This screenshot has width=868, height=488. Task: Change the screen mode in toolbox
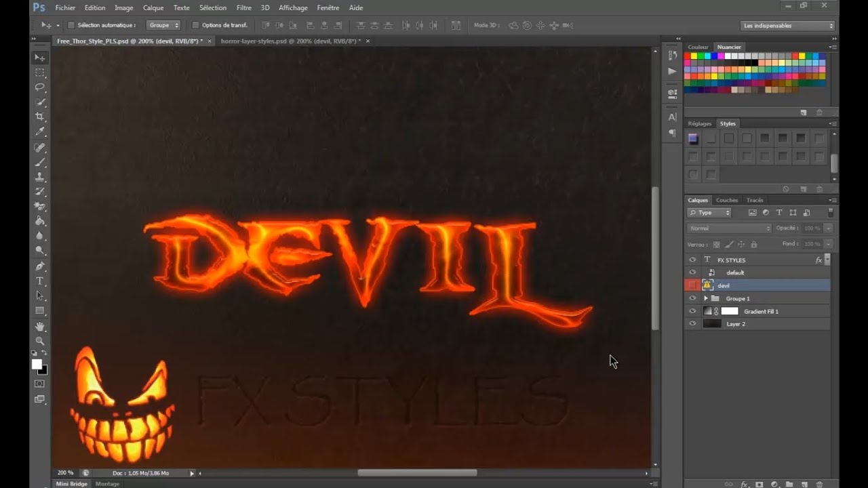click(x=40, y=399)
